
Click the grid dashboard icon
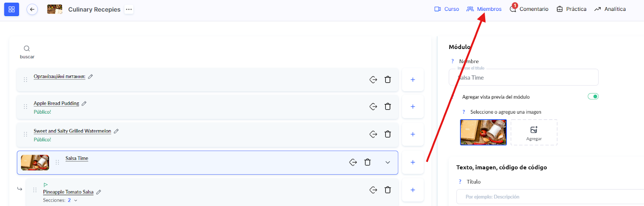click(11, 9)
